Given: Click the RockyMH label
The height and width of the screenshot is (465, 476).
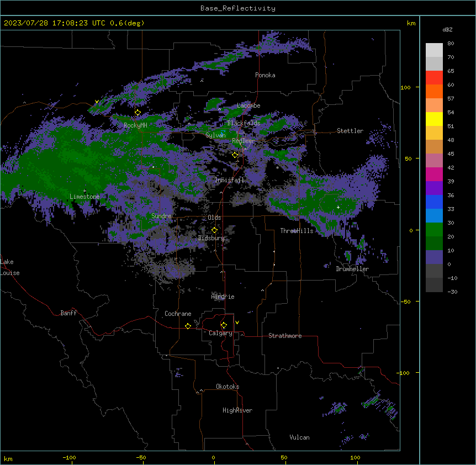Looking at the screenshot, I should pyautogui.click(x=135, y=125).
